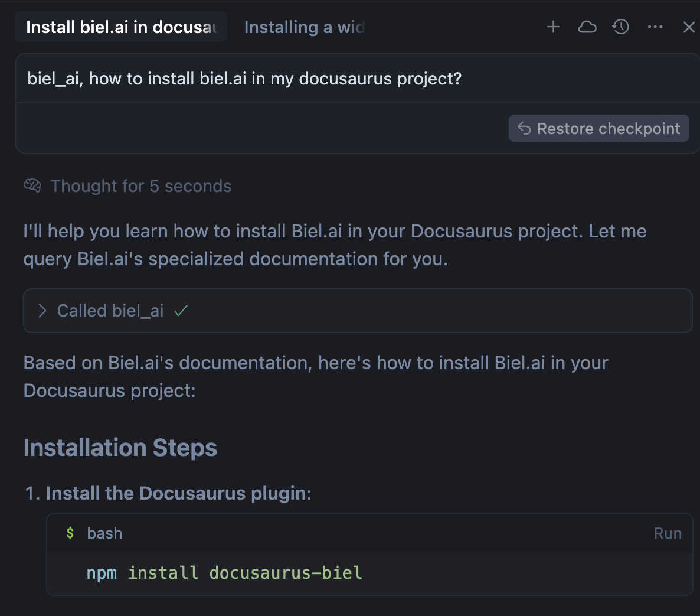Click the 'bash' language label
The image size is (700, 616).
tap(104, 533)
